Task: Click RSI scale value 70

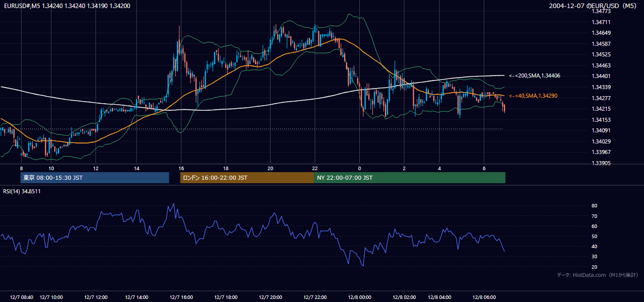Action: [x=594, y=216]
